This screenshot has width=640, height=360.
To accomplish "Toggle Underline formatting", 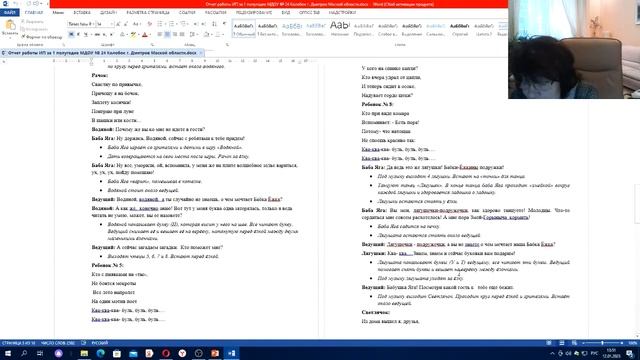I will [x=86, y=35].
